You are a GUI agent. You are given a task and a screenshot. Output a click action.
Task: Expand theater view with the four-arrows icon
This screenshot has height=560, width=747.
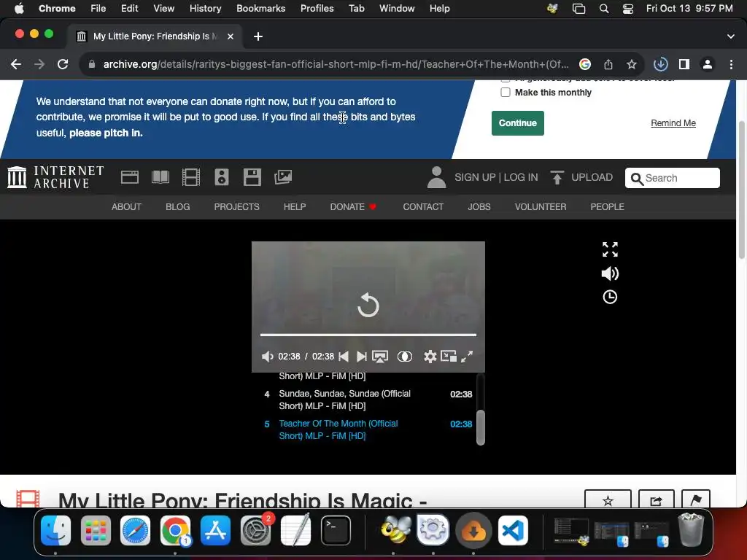[x=610, y=249]
